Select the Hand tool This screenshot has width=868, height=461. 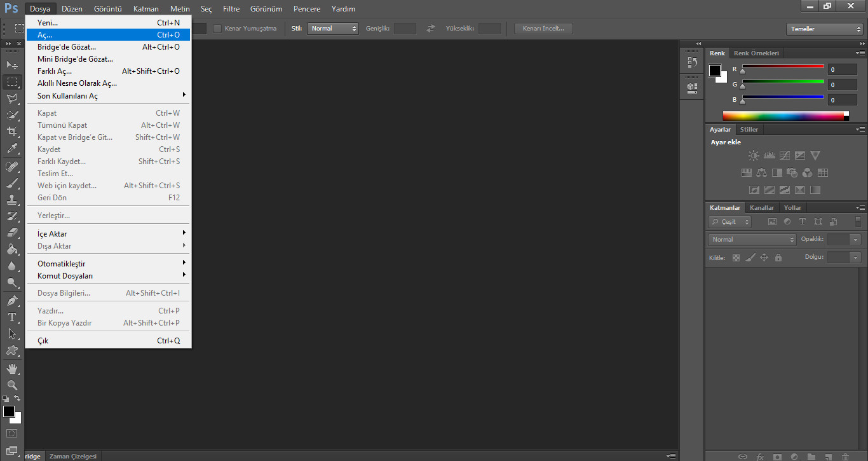(x=12, y=368)
